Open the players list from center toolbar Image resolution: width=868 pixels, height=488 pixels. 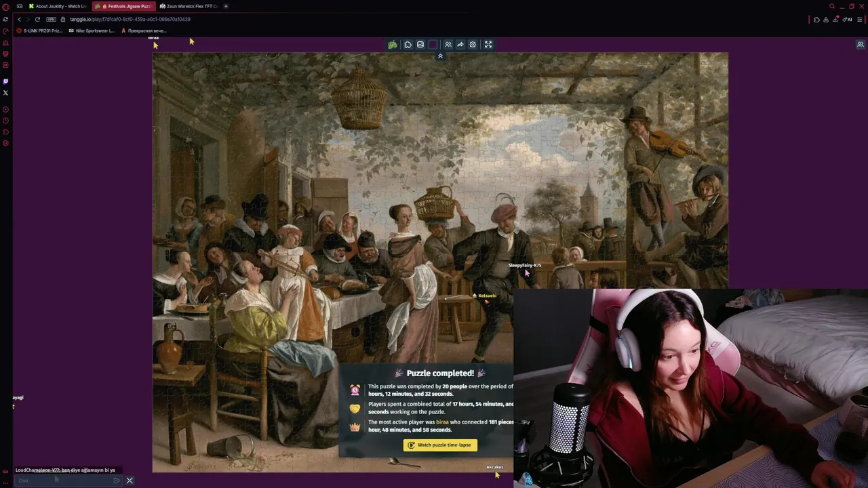(448, 45)
